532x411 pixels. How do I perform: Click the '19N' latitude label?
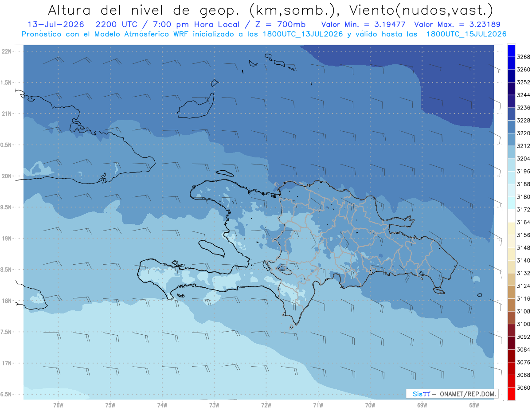click(x=7, y=239)
